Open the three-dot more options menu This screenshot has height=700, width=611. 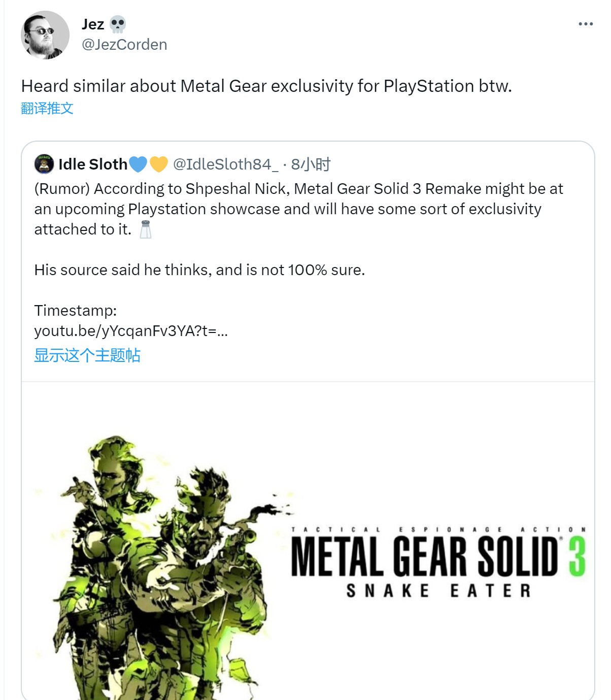(585, 24)
